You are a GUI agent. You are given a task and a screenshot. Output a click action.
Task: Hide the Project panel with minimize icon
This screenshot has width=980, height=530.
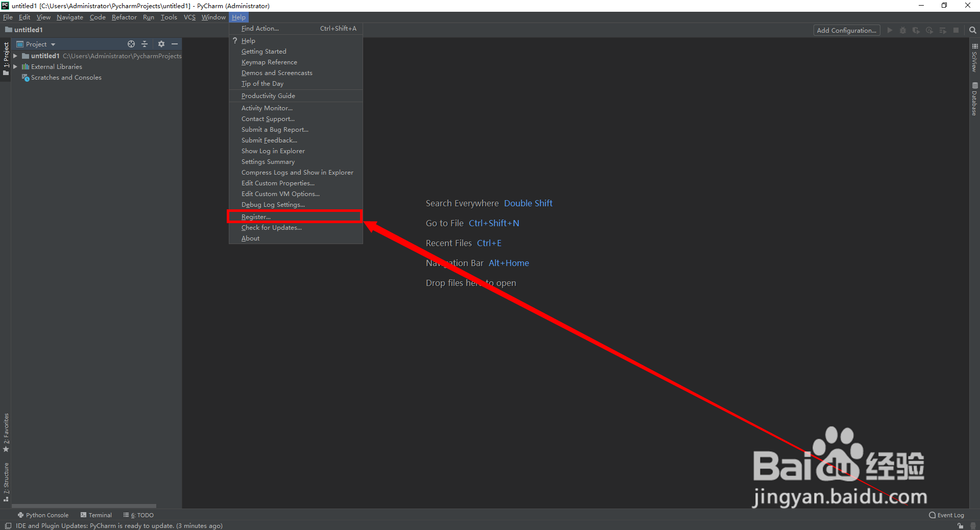click(x=175, y=44)
